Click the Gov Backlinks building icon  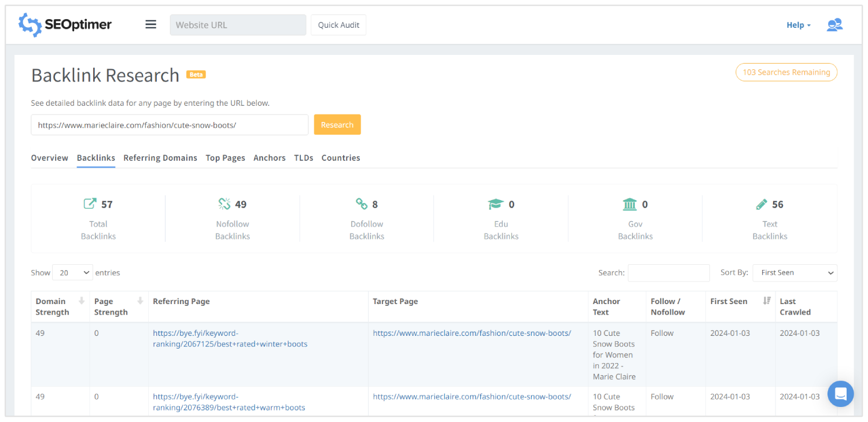point(630,204)
